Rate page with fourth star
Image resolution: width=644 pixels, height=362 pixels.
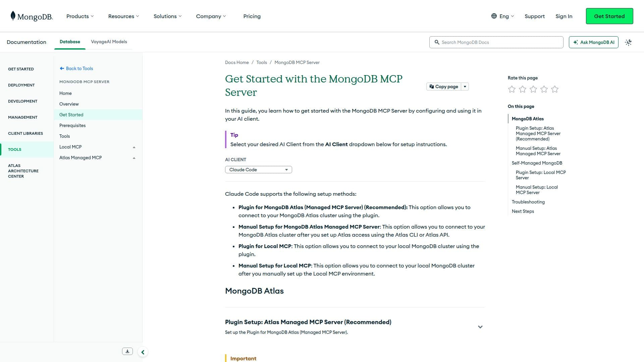tap(544, 89)
